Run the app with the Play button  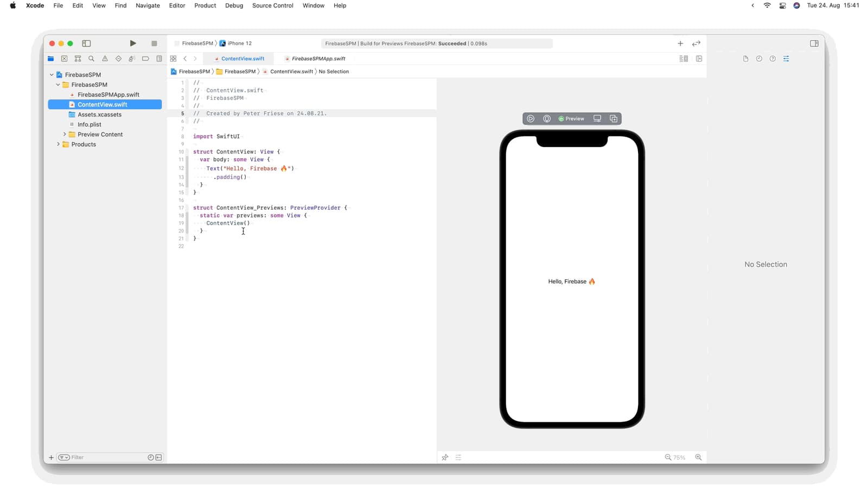[x=133, y=43]
